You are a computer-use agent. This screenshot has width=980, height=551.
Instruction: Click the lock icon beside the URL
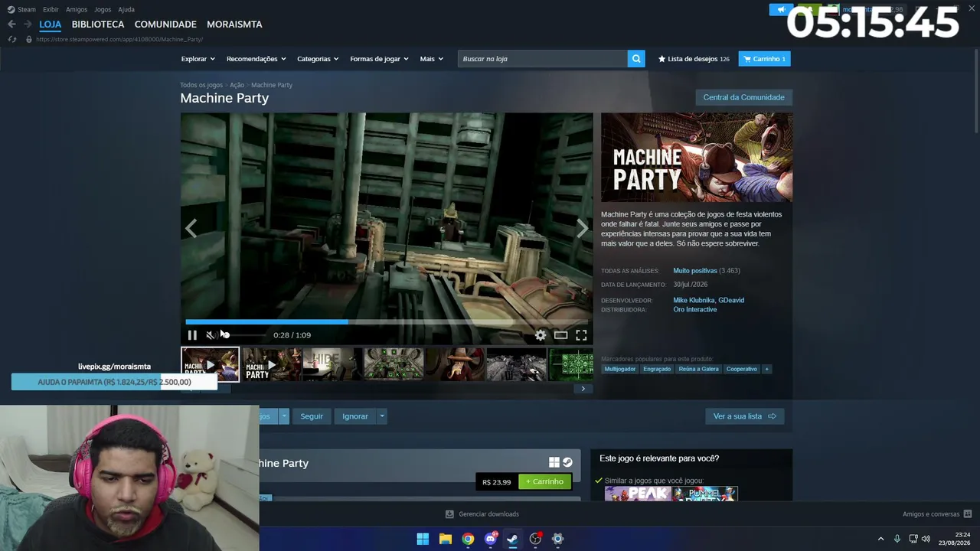29,39
